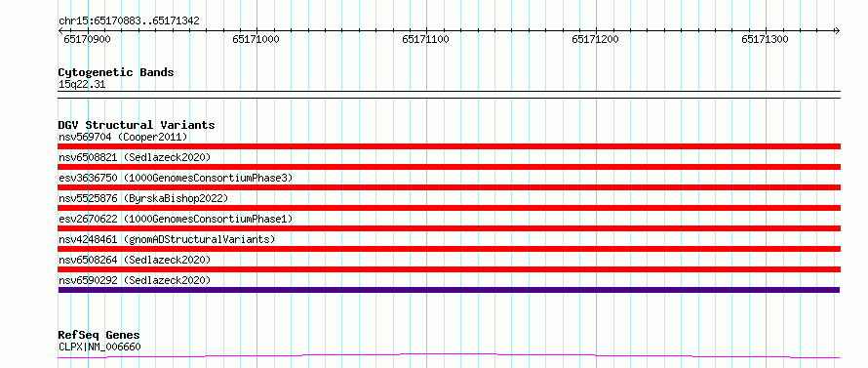Click the CLPX|NM_006660 gene label
This screenshot has height=368, width=868.
pyautogui.click(x=99, y=348)
